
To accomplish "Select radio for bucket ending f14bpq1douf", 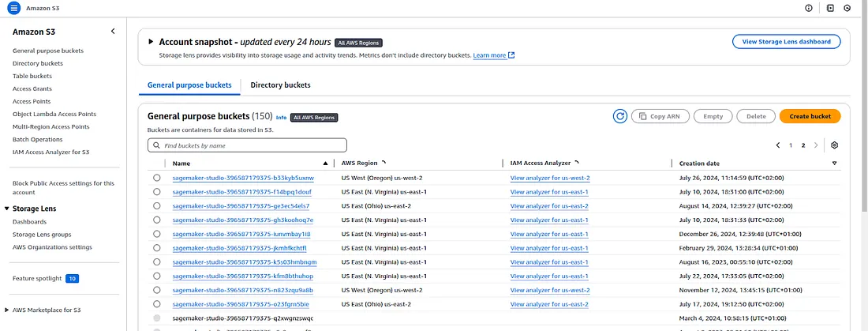I will click(157, 192).
